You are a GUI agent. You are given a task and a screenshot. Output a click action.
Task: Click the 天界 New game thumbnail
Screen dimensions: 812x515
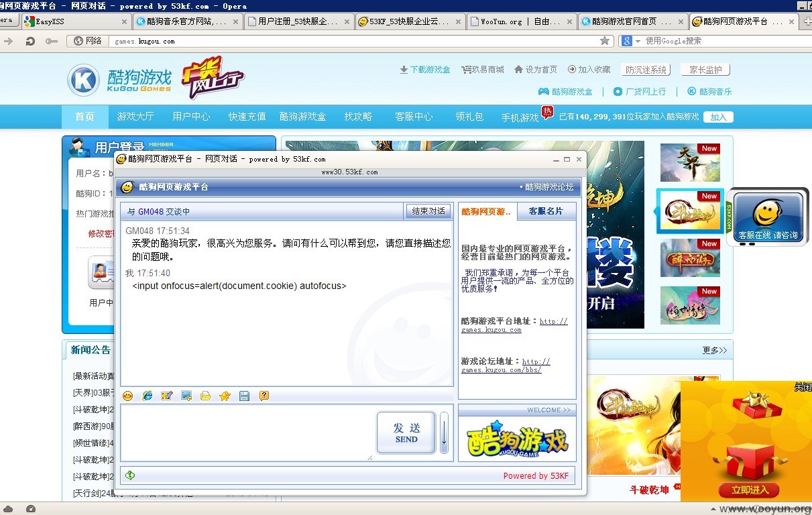tap(690, 162)
